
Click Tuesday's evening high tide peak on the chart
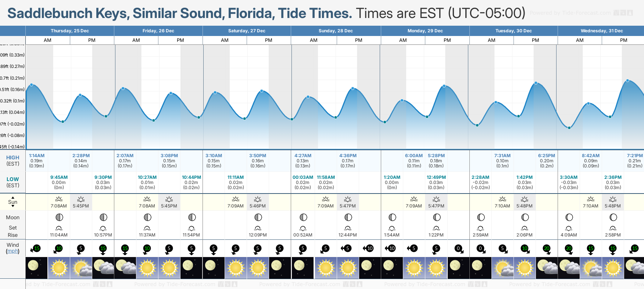[x=536, y=83]
